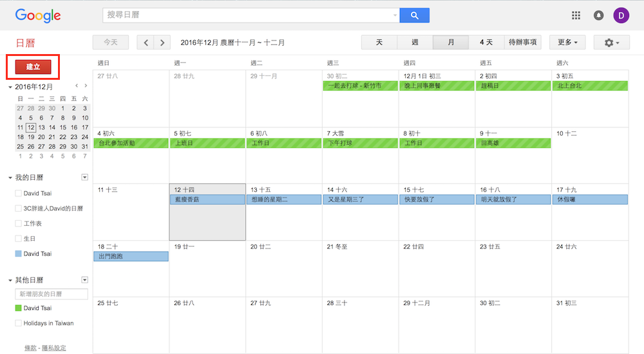Image resolution: width=644 pixels, height=354 pixels.
Task: Switch to 待辦事項 view tab
Action: (x=522, y=42)
